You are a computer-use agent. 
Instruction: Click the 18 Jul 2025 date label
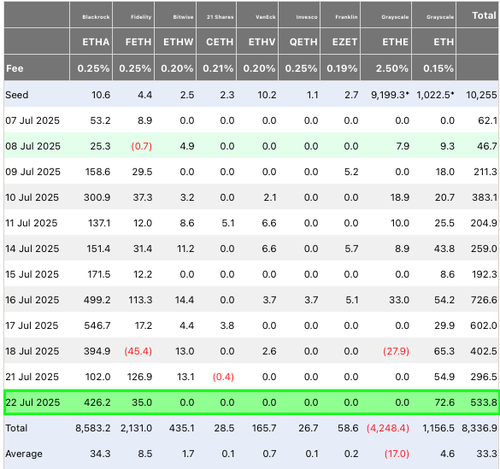pyautogui.click(x=32, y=351)
